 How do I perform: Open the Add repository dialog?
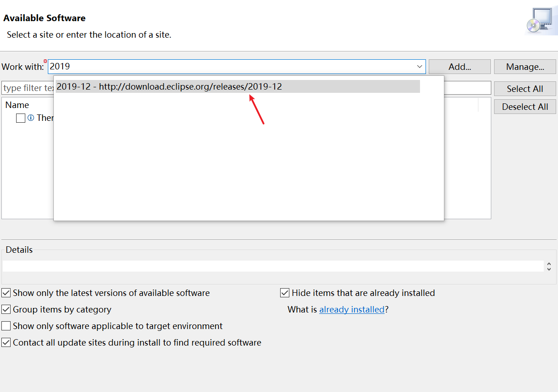(459, 66)
